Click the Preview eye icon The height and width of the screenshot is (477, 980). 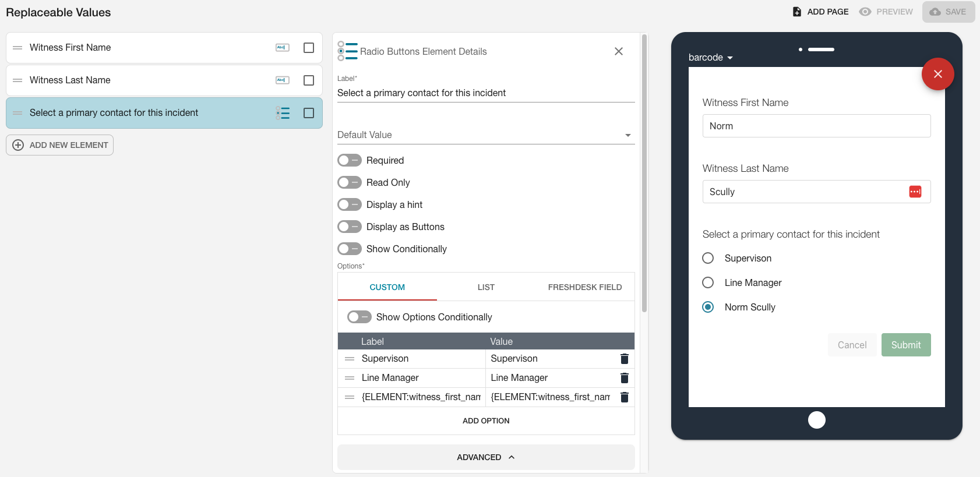pos(865,12)
